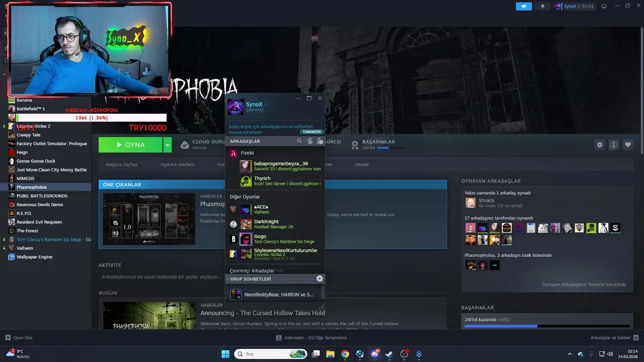The height and width of the screenshot is (362, 644).
Task: Collapse the GRUP SOHBETLERİ section
Action: 227,279
